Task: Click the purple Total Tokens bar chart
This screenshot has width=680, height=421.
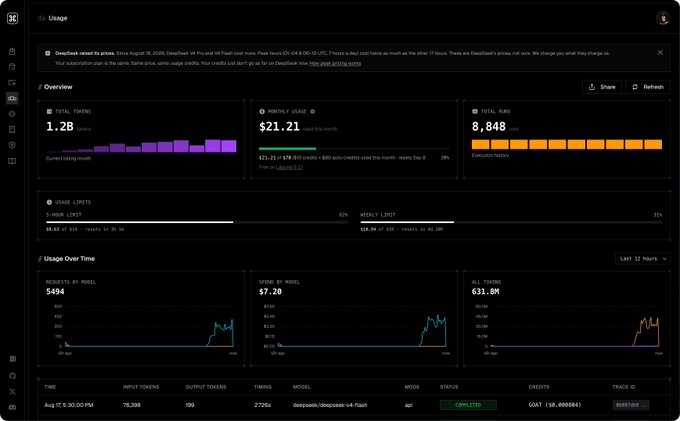Action: [141, 146]
